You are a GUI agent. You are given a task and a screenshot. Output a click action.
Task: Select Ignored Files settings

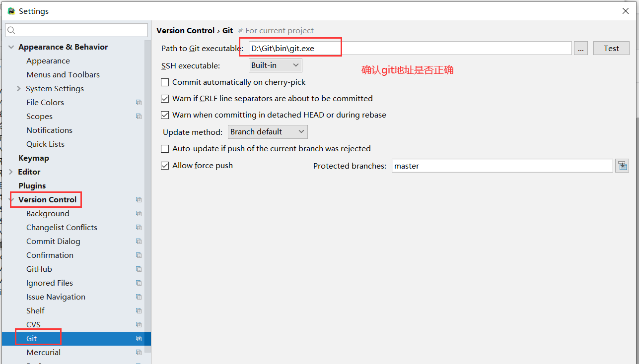(50, 283)
